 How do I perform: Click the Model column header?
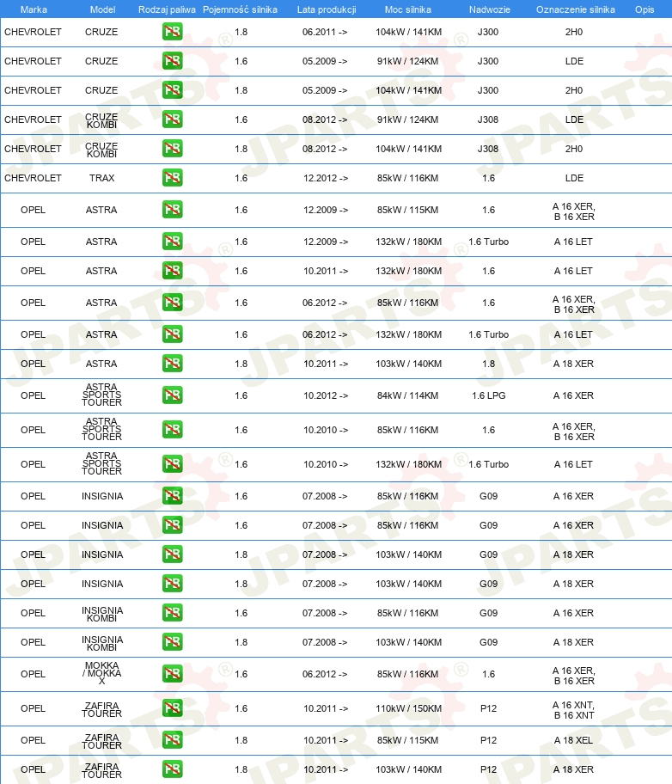[102, 9]
